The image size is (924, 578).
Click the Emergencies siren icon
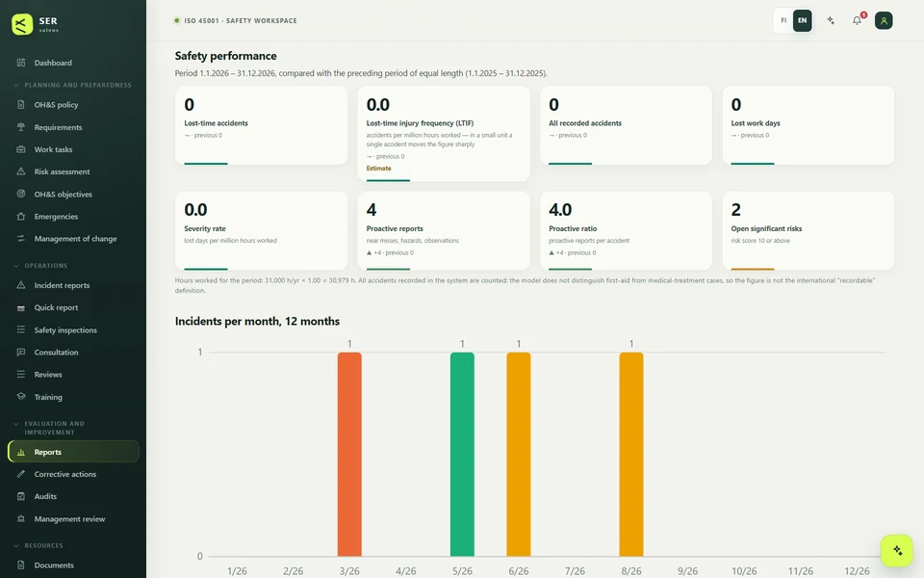(21, 217)
